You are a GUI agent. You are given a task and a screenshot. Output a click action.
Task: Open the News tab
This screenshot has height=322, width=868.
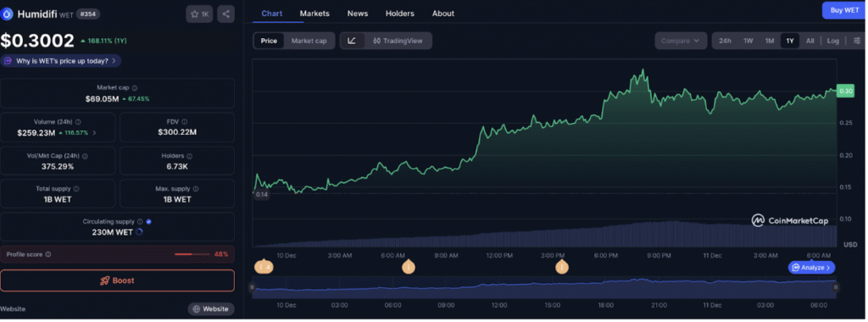(358, 14)
